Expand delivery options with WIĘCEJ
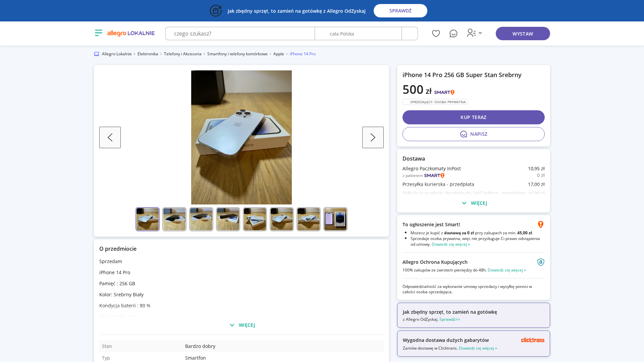This screenshot has height=362, width=644. (474, 203)
